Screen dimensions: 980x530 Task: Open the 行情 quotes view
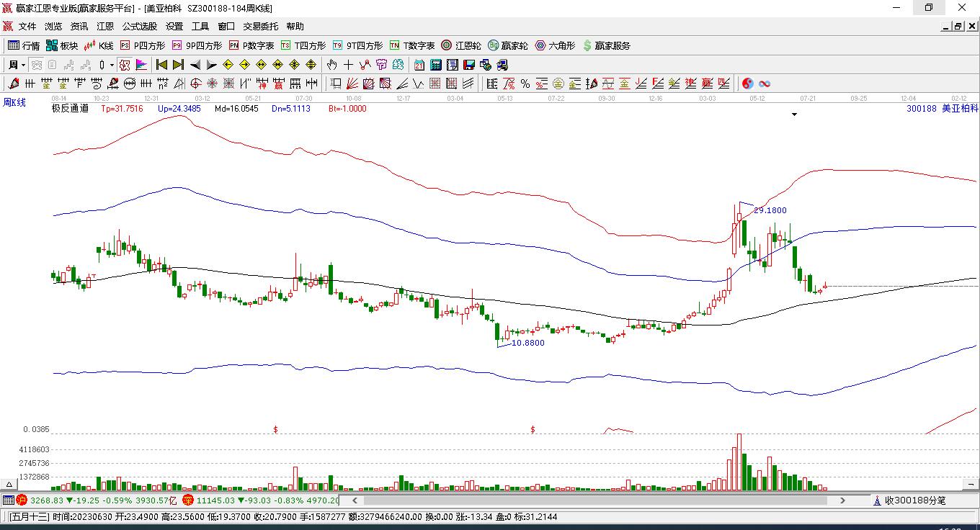click(x=24, y=45)
